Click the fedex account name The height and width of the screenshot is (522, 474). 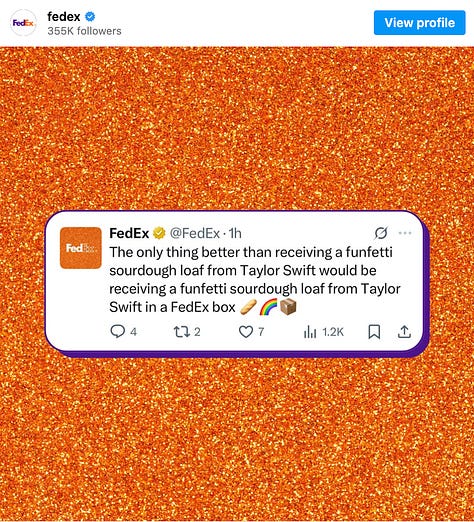click(64, 16)
